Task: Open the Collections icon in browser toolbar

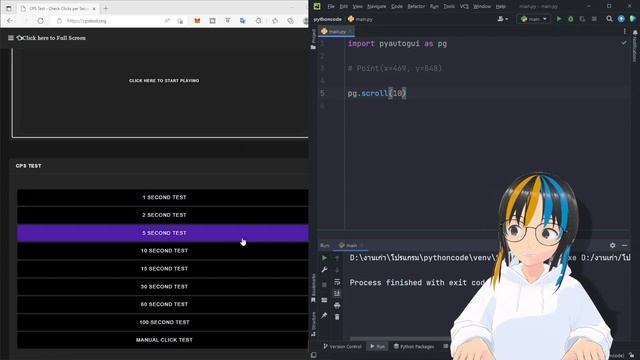Action: (290, 21)
